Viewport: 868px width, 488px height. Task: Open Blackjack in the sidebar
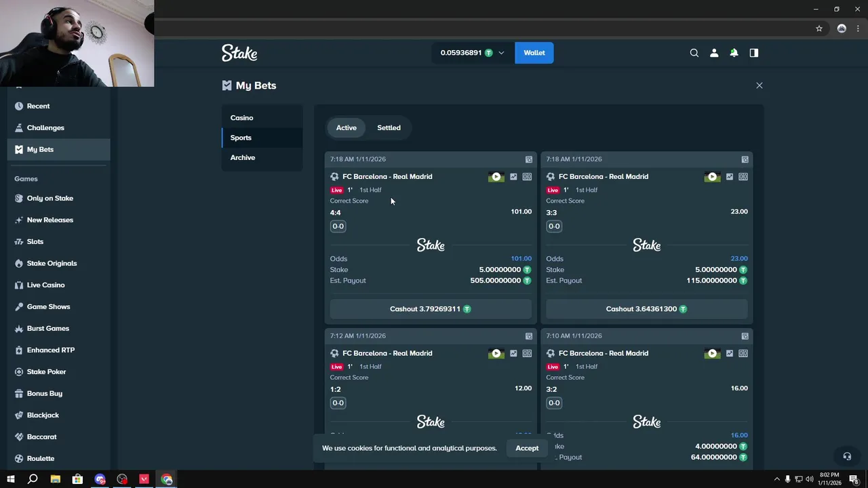coord(59,415)
